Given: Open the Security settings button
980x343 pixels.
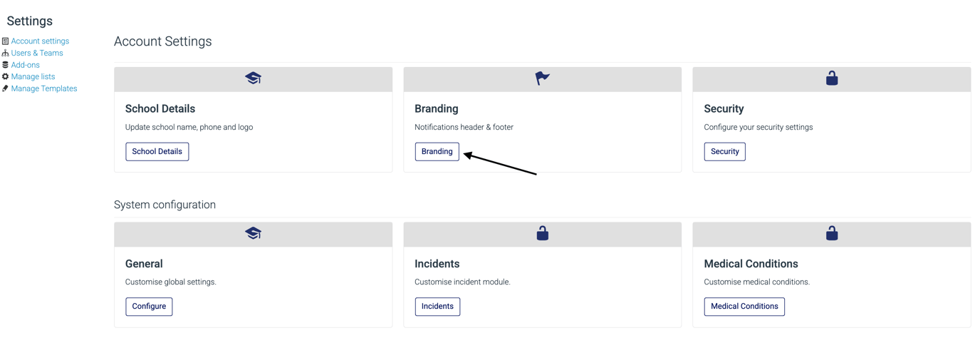Looking at the screenshot, I should point(724,151).
